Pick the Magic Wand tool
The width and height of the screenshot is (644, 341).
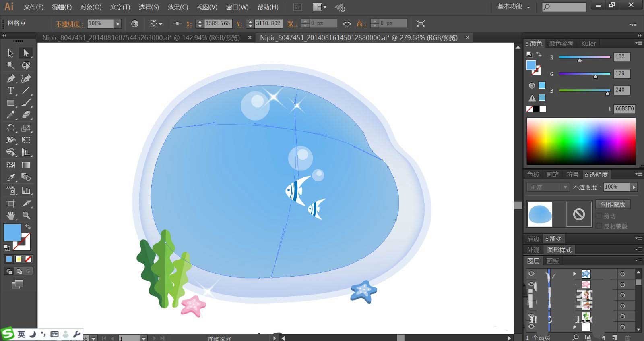[11, 65]
